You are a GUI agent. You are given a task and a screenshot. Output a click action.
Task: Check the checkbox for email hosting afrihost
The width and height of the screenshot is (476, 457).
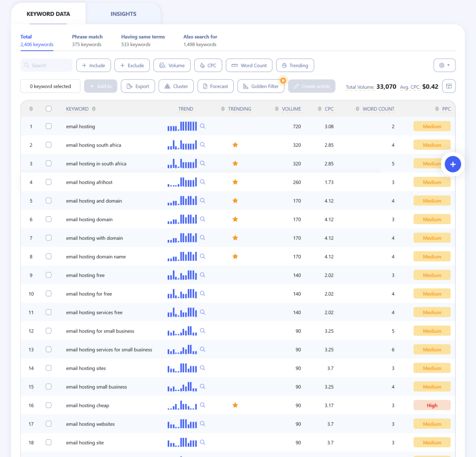coord(49,182)
